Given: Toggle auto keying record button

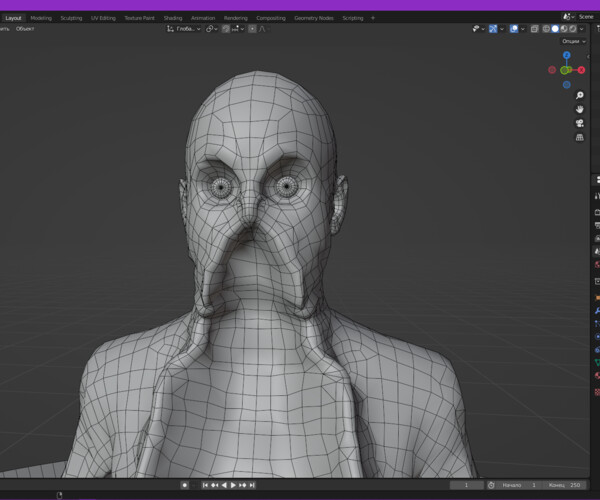Looking at the screenshot, I should pyautogui.click(x=185, y=485).
